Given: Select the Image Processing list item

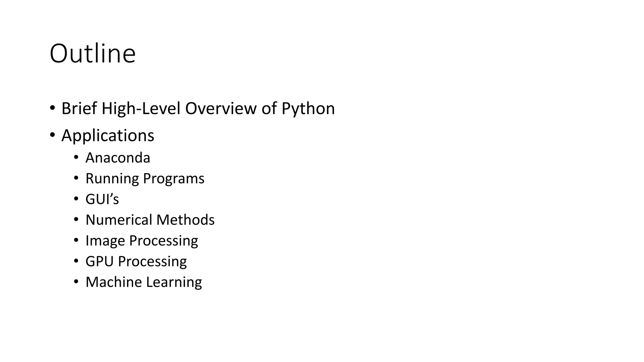Looking at the screenshot, I should pyautogui.click(x=142, y=241).
